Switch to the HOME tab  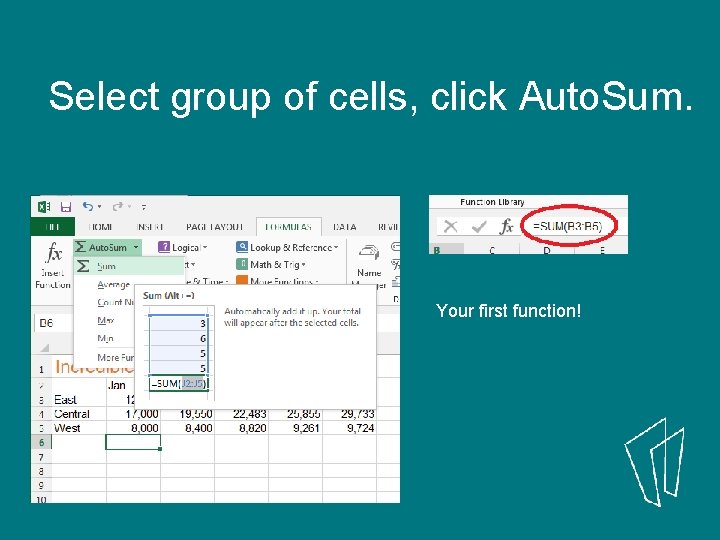pos(100,227)
